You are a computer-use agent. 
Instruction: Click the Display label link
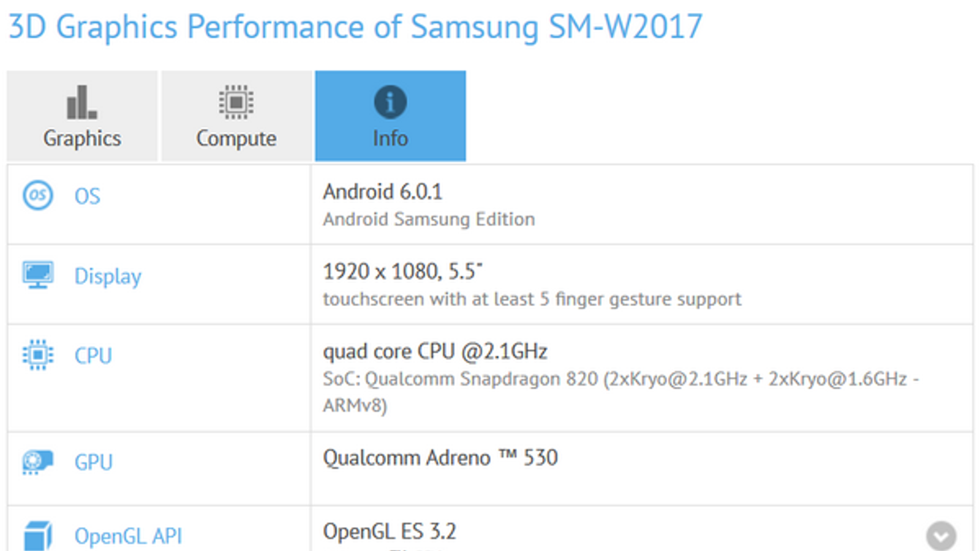pyautogui.click(x=108, y=276)
